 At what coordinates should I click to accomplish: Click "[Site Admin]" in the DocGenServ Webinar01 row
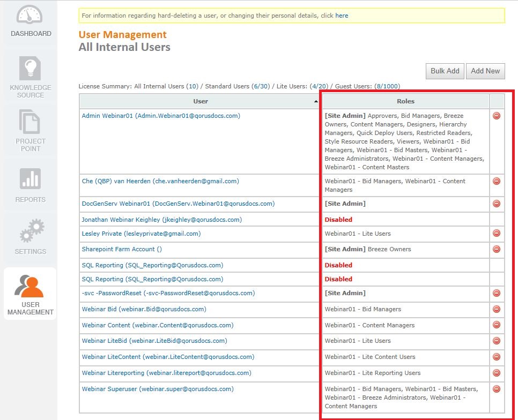click(345, 204)
